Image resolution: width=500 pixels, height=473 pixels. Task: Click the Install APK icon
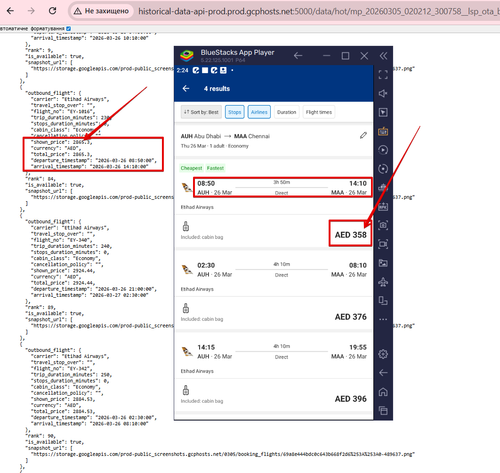click(383, 207)
